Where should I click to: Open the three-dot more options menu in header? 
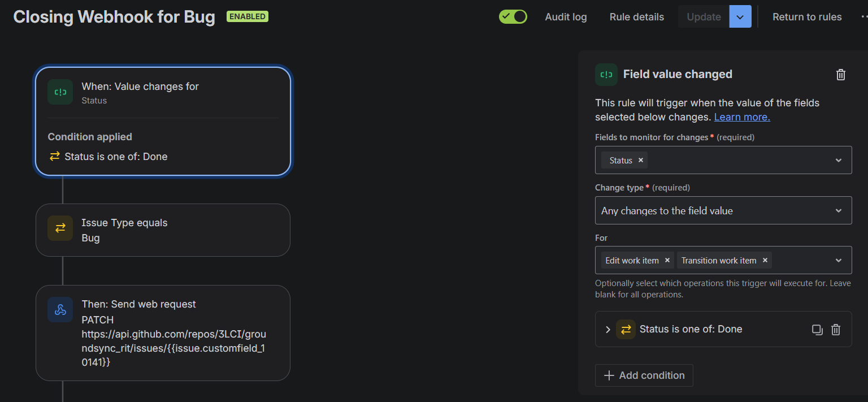tap(863, 17)
